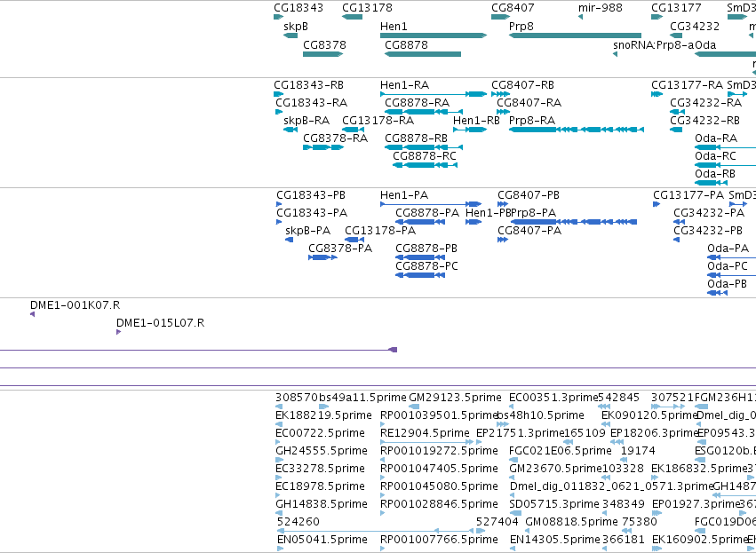Click the CG8407-RB transcript label
The image size is (756, 553).
(522, 85)
